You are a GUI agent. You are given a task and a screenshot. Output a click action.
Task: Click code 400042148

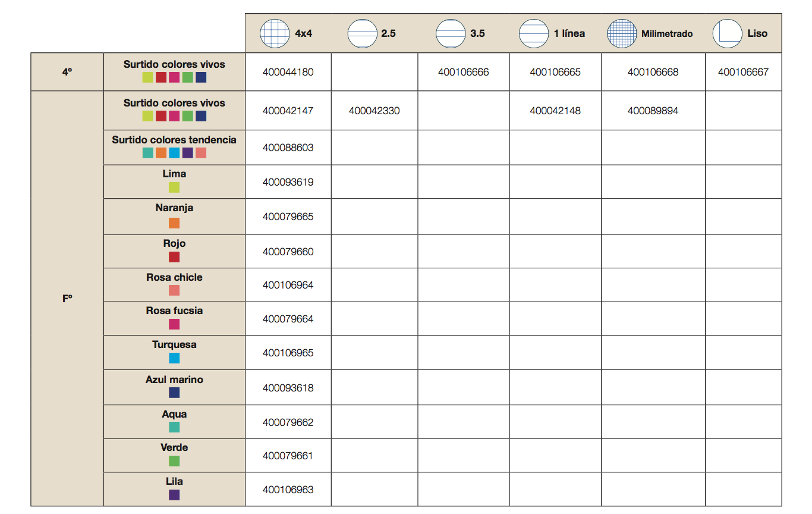click(555, 111)
